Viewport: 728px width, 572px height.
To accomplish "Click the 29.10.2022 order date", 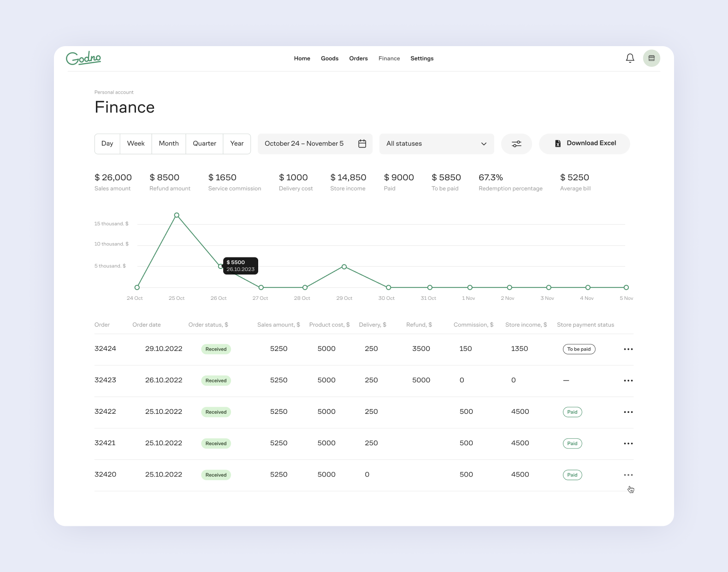I will pos(164,349).
